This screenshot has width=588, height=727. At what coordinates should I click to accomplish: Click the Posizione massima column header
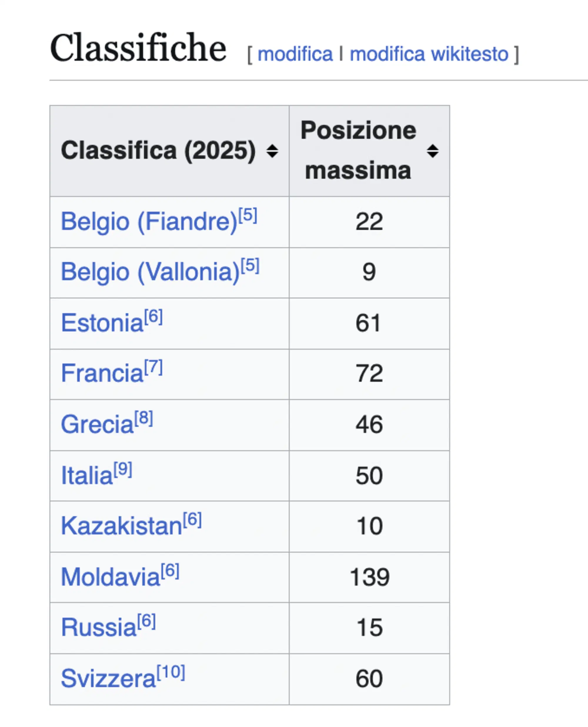point(358,151)
